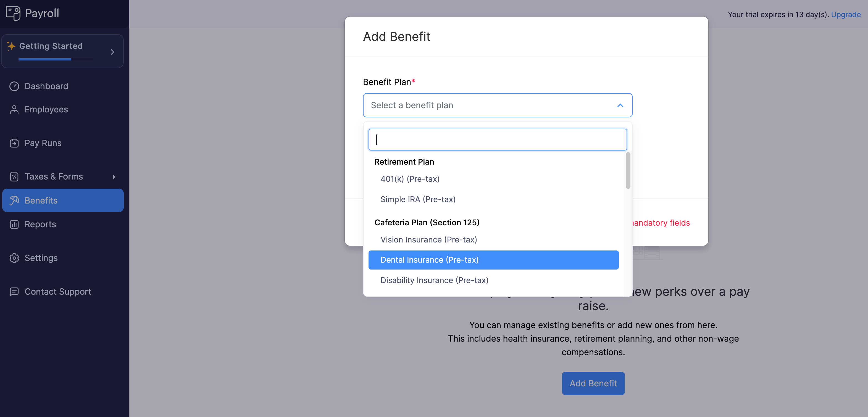Open the Upgrade link
The width and height of the screenshot is (868, 417).
tap(846, 14)
